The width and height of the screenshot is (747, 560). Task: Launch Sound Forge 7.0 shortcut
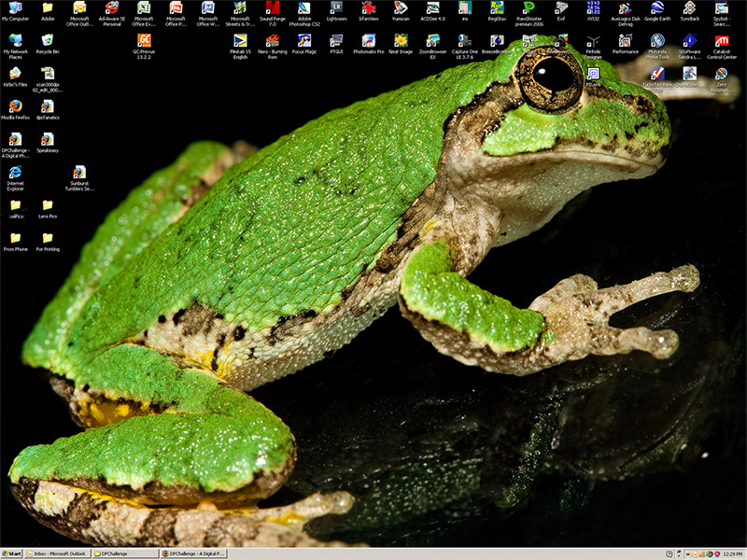[273, 13]
